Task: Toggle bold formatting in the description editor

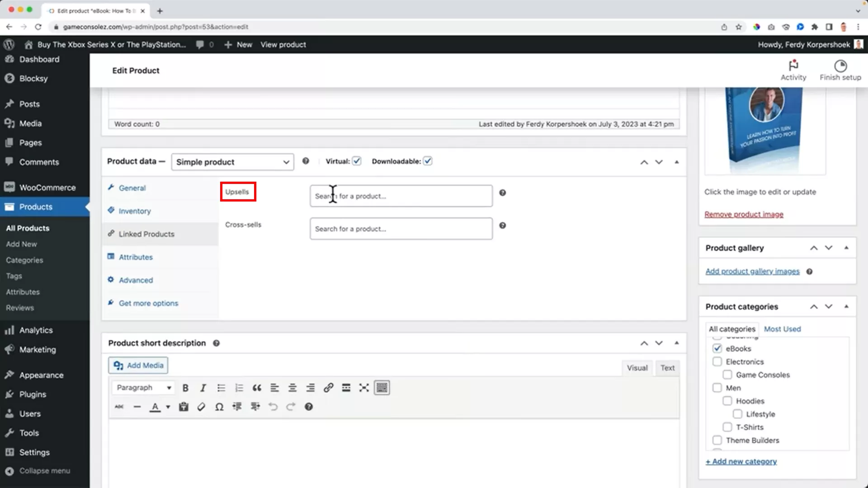Action: point(185,388)
